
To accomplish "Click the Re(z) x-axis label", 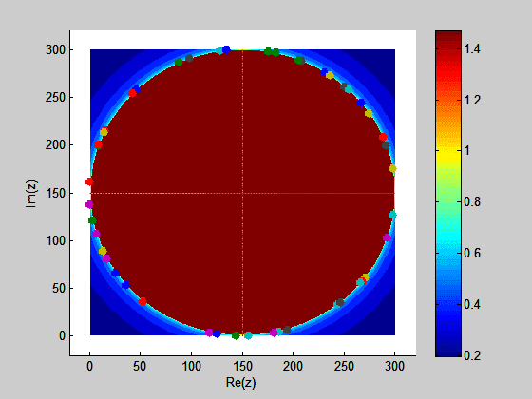I will click(240, 382).
